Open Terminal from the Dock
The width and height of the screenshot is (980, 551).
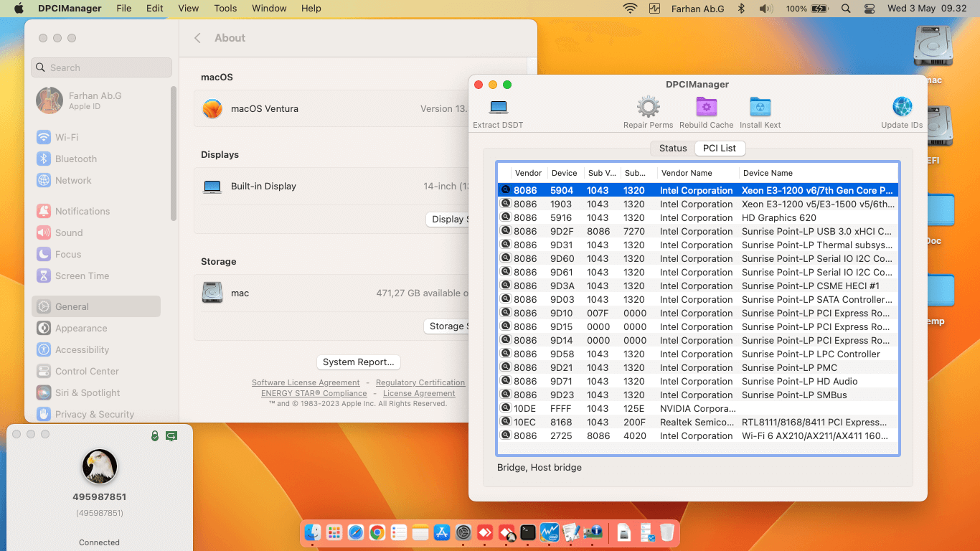(528, 532)
